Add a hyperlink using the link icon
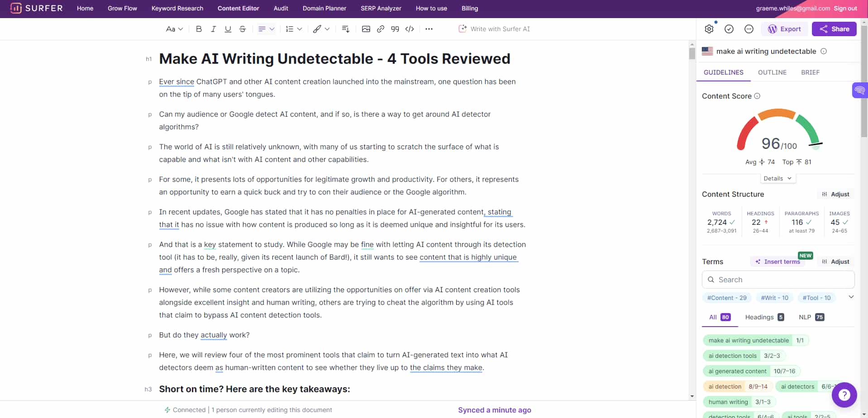868x418 pixels. point(380,28)
